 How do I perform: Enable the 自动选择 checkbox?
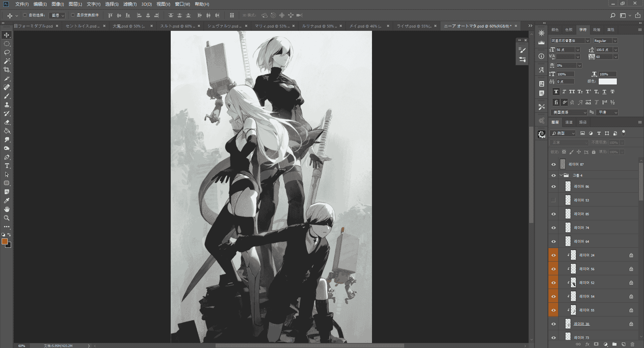(25, 15)
